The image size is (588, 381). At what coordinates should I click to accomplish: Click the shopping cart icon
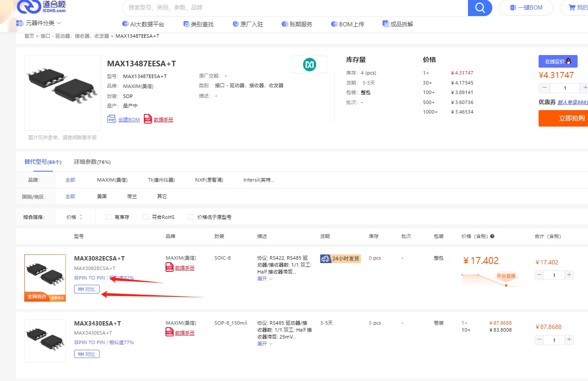click(572, 7)
